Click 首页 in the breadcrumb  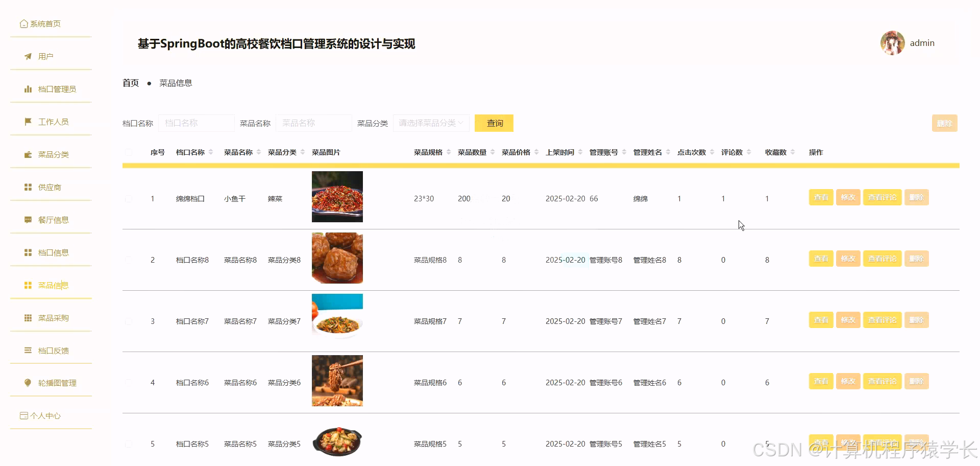click(x=130, y=82)
